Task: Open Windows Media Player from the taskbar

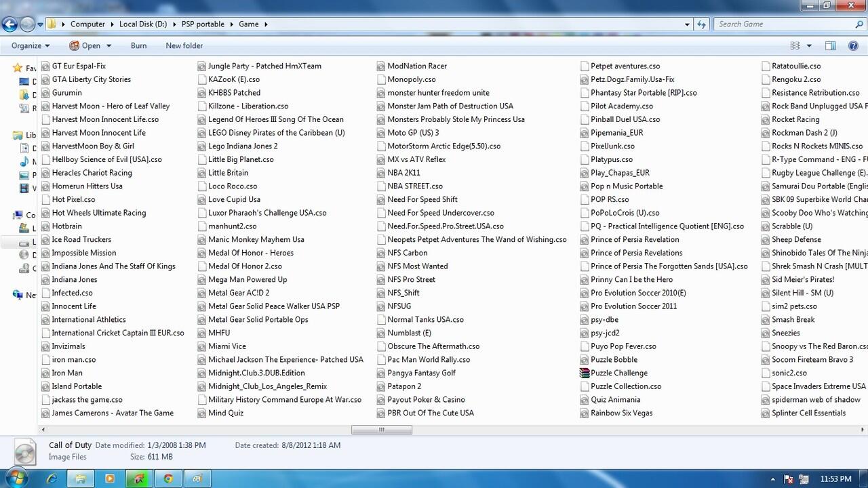Action: [x=109, y=479]
